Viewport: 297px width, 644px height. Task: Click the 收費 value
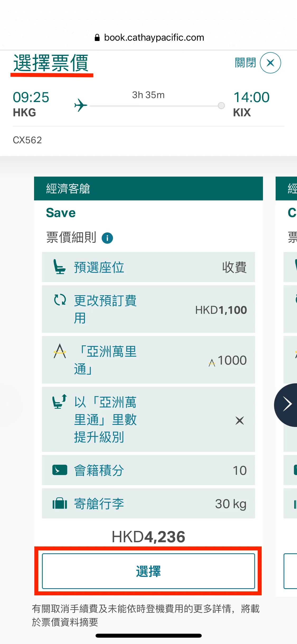(x=234, y=267)
